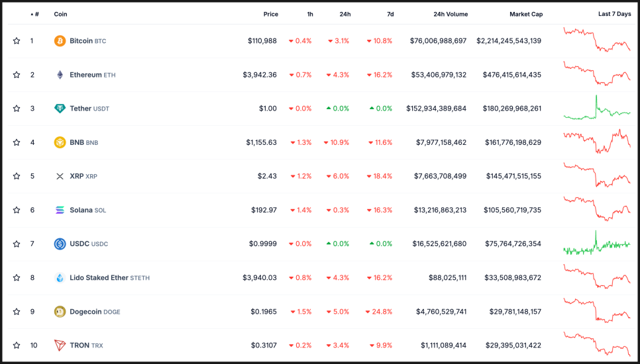Click the USDC coin icon
Image resolution: width=640 pixels, height=364 pixels.
coord(60,244)
